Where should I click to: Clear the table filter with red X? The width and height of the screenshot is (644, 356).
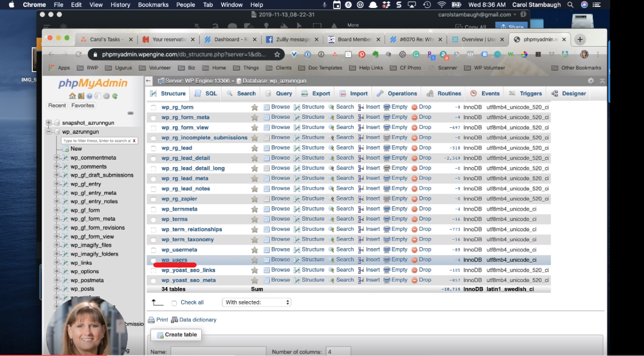coord(134,141)
